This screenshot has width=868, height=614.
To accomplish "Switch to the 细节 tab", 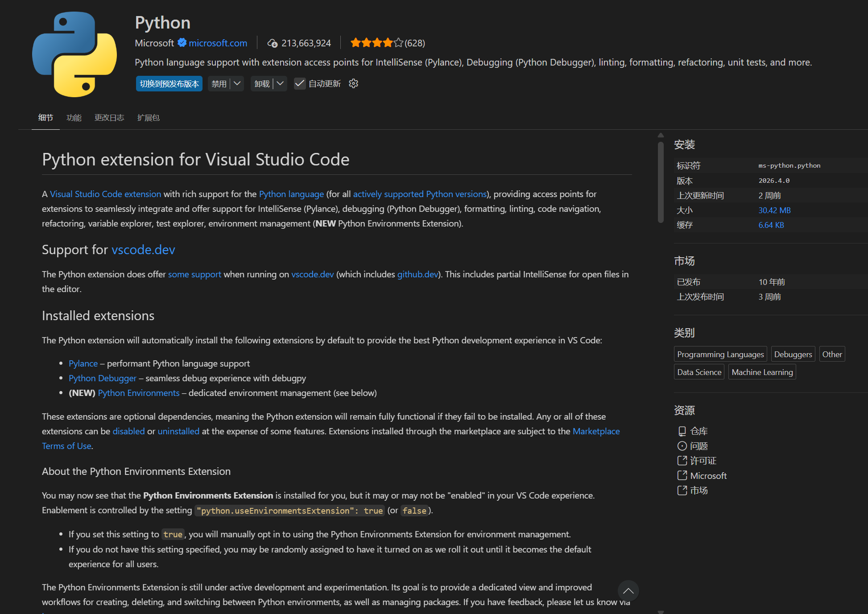I will pyautogui.click(x=45, y=118).
